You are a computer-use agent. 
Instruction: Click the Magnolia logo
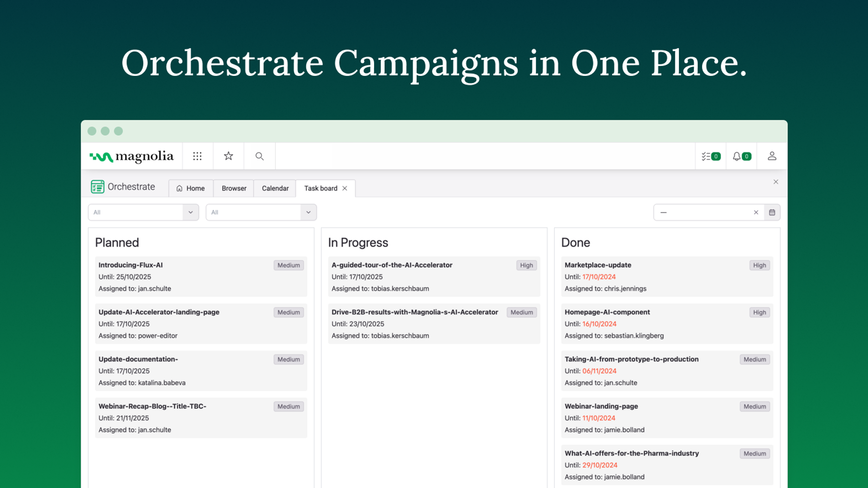132,156
